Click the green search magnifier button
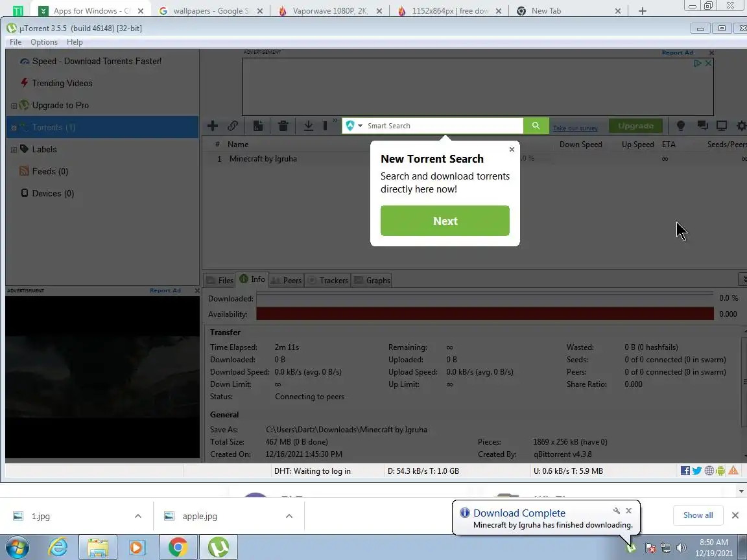This screenshot has height=560, width=747. coord(536,126)
